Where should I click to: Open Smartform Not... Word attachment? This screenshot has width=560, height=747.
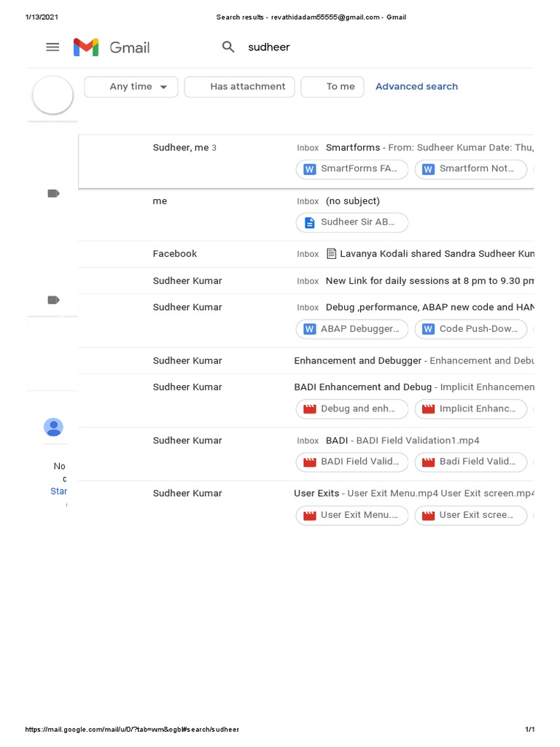tap(470, 169)
